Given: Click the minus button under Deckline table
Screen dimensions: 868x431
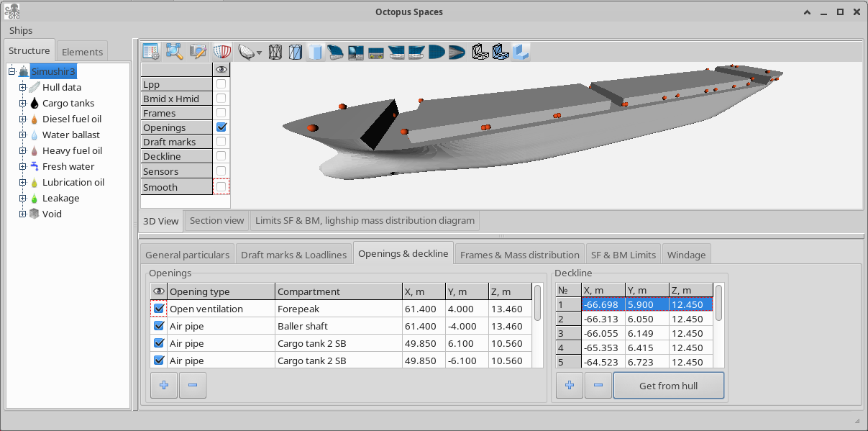Looking at the screenshot, I should 598,385.
